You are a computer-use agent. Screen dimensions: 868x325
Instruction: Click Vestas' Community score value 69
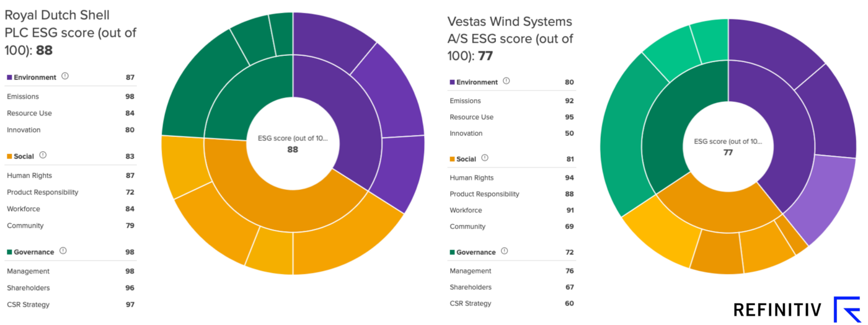tap(569, 226)
